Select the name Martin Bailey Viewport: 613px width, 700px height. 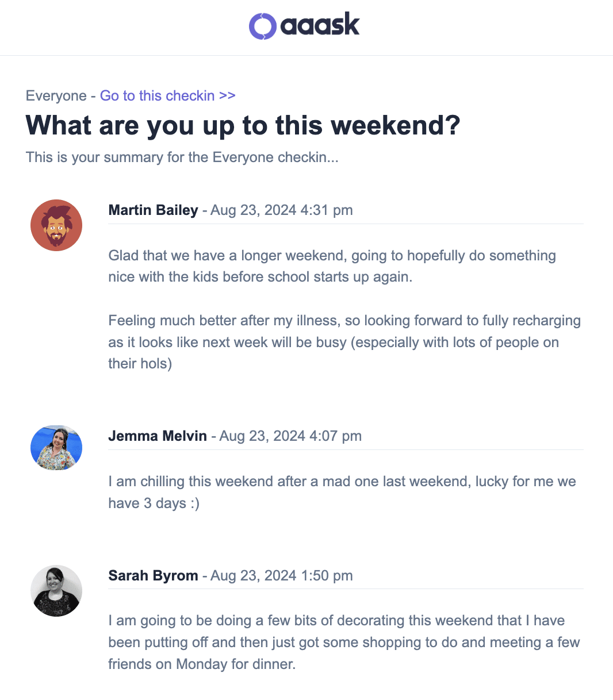pyautogui.click(x=153, y=210)
